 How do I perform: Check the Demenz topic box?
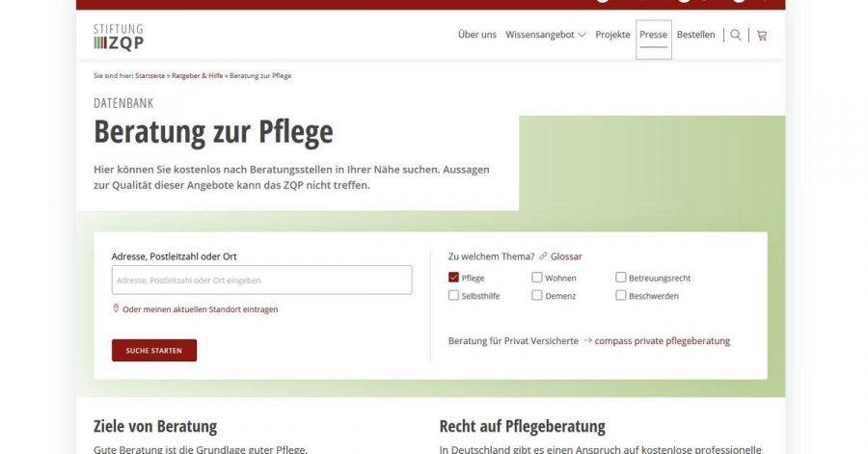tap(537, 295)
